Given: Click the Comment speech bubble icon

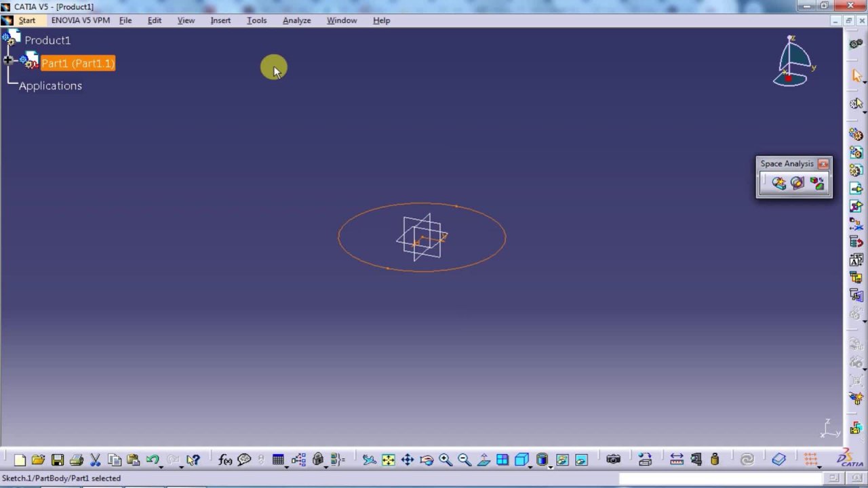Looking at the screenshot, I should [244, 460].
